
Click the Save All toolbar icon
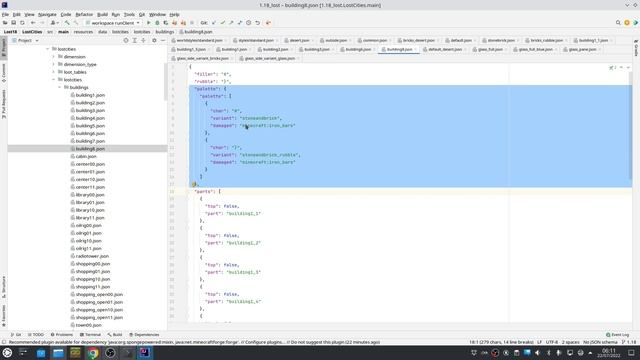tap(13, 23)
